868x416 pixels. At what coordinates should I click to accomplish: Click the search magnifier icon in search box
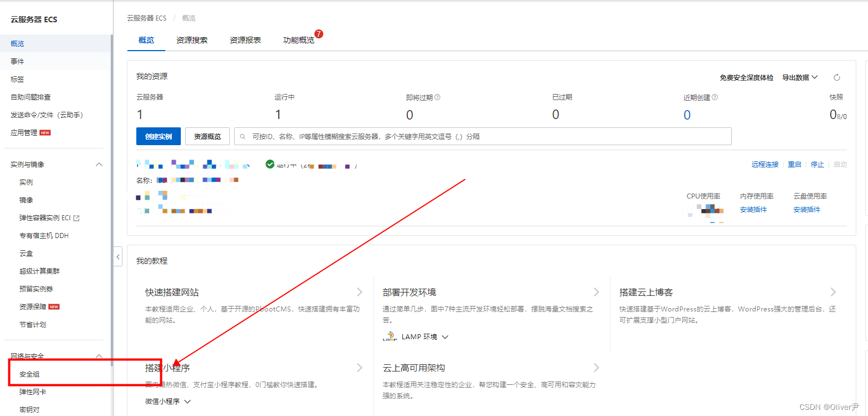click(x=243, y=136)
